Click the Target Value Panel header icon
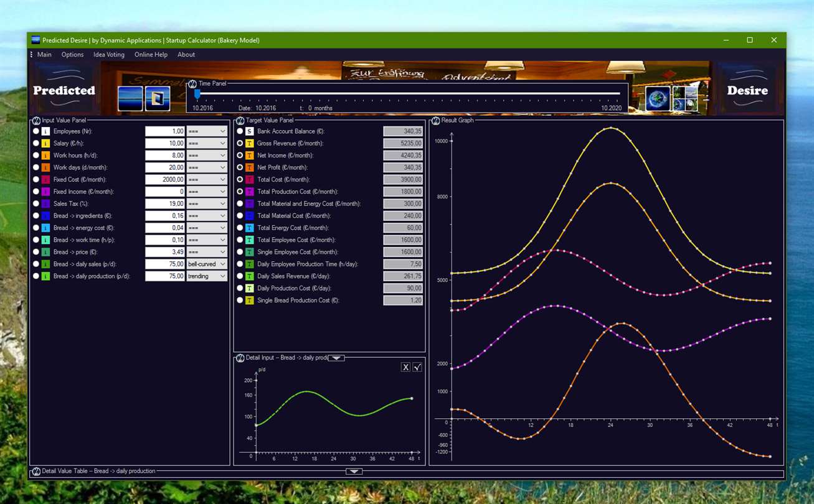Screen dimensions: 814x504 pos(240,120)
